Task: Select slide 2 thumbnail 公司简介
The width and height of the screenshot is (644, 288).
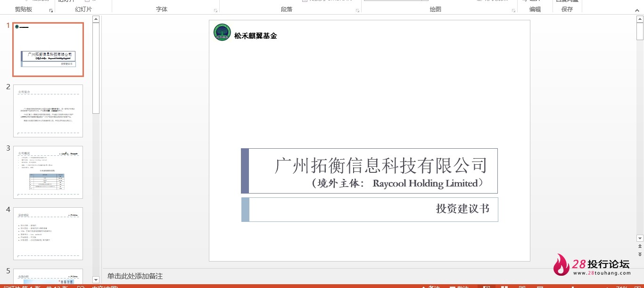Action: [x=48, y=111]
